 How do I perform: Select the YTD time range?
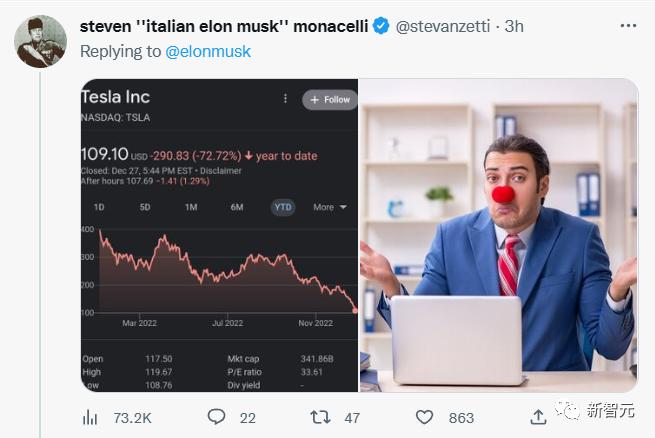click(x=283, y=207)
